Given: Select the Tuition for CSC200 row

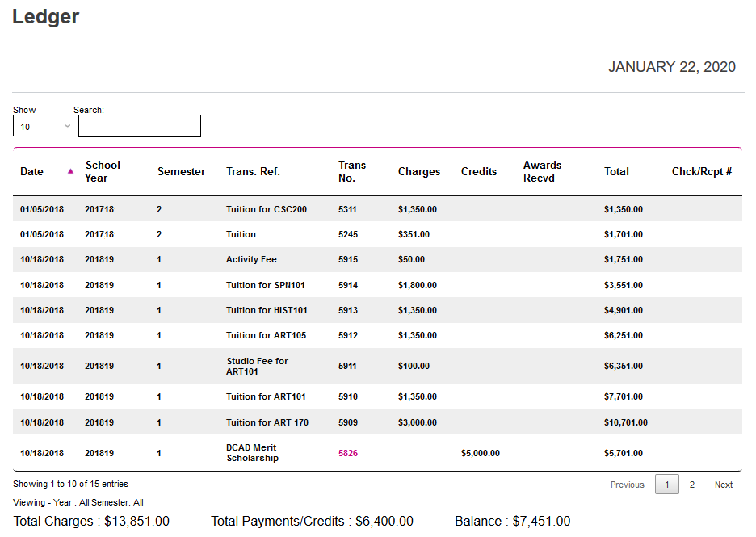Looking at the screenshot, I should 266,209.
